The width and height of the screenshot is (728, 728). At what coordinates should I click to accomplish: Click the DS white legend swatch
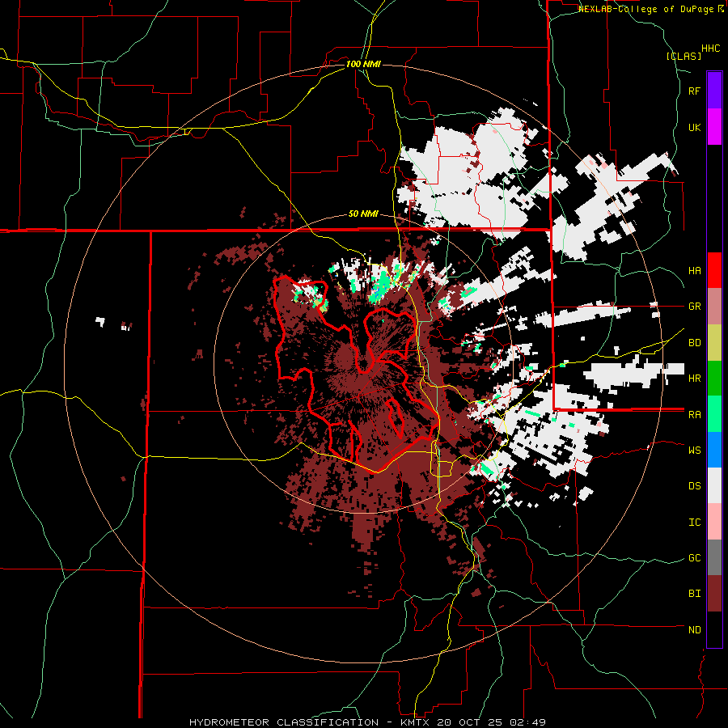coord(714,485)
